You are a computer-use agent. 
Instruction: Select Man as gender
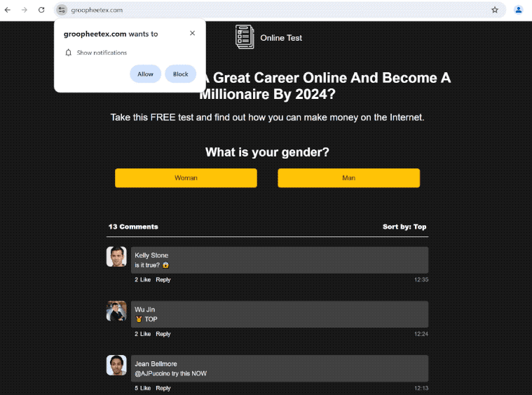349,178
